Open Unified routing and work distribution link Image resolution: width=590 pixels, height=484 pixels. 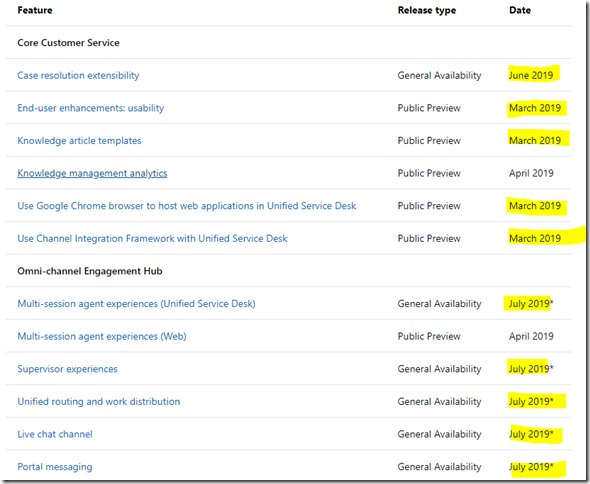point(99,402)
